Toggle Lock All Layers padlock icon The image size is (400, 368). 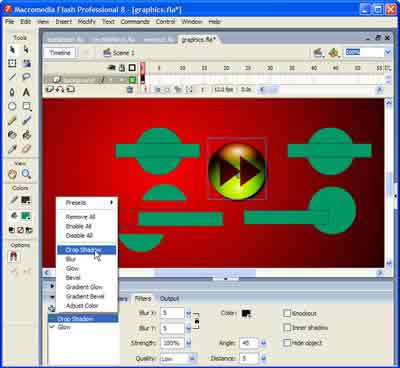(122, 68)
